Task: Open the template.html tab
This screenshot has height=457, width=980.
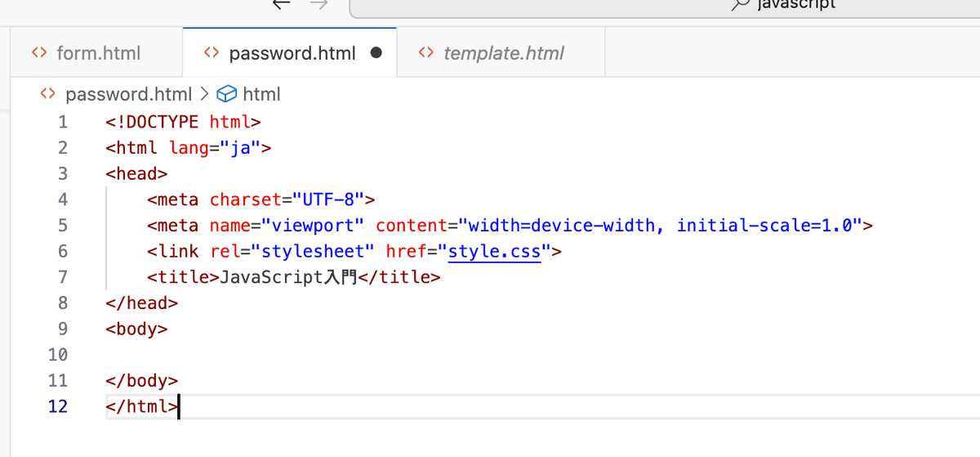Action: coord(503,53)
